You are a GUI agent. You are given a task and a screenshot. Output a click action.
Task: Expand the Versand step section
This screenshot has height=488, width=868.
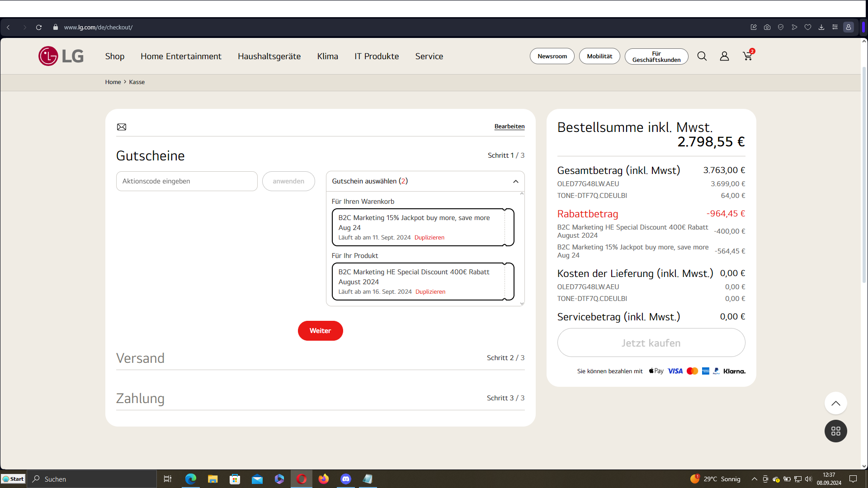coord(140,358)
